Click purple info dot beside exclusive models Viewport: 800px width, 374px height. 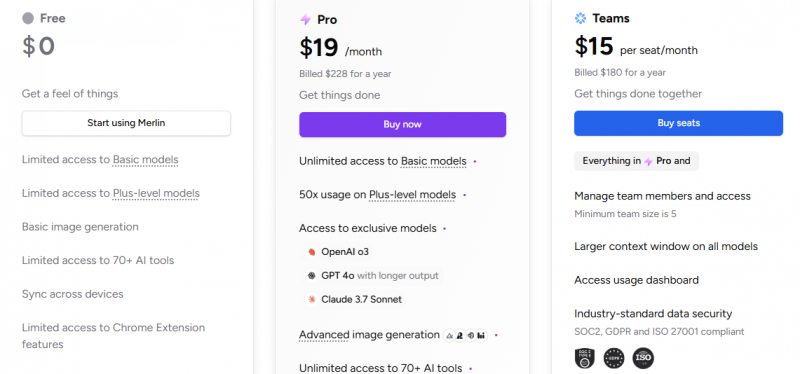pos(444,229)
